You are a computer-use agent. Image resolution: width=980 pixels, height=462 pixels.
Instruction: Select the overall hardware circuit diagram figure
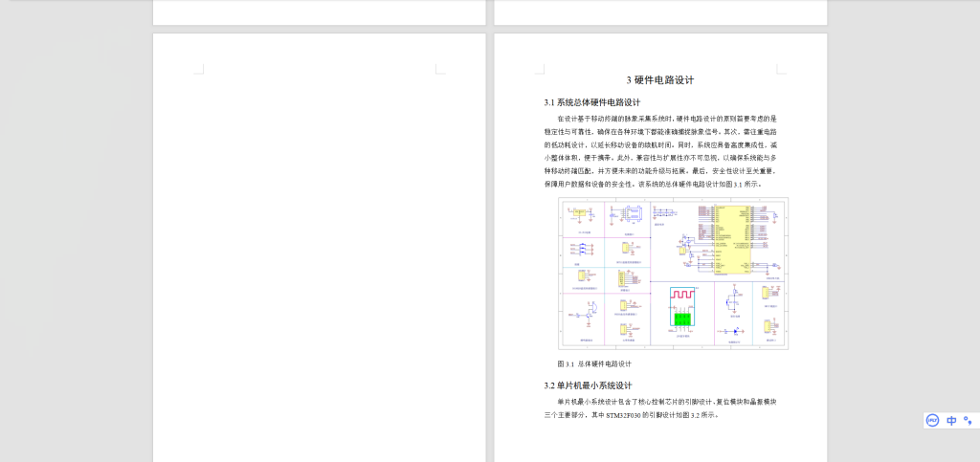673,274
